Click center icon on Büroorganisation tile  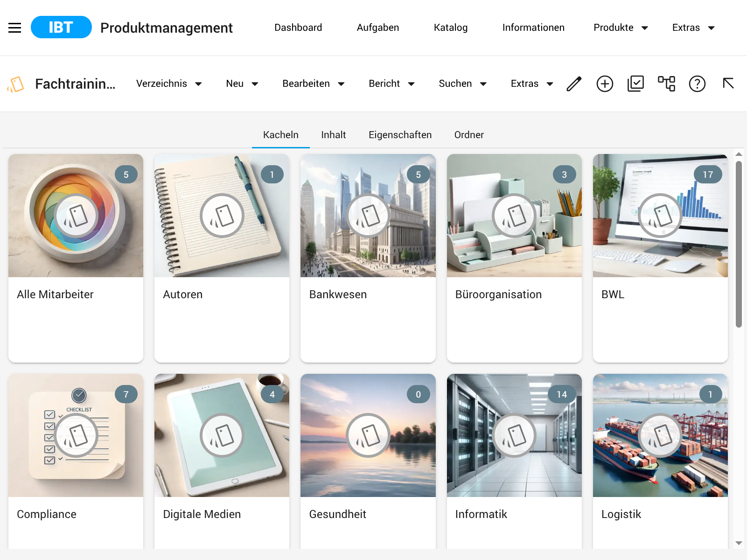[514, 216]
